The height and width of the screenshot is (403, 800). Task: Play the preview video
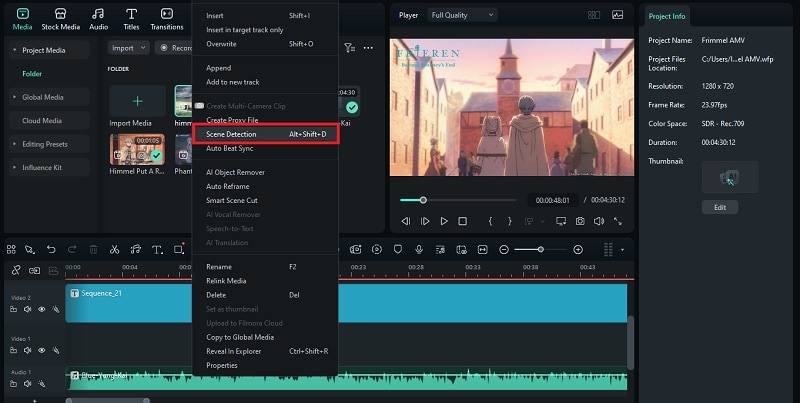pos(444,221)
